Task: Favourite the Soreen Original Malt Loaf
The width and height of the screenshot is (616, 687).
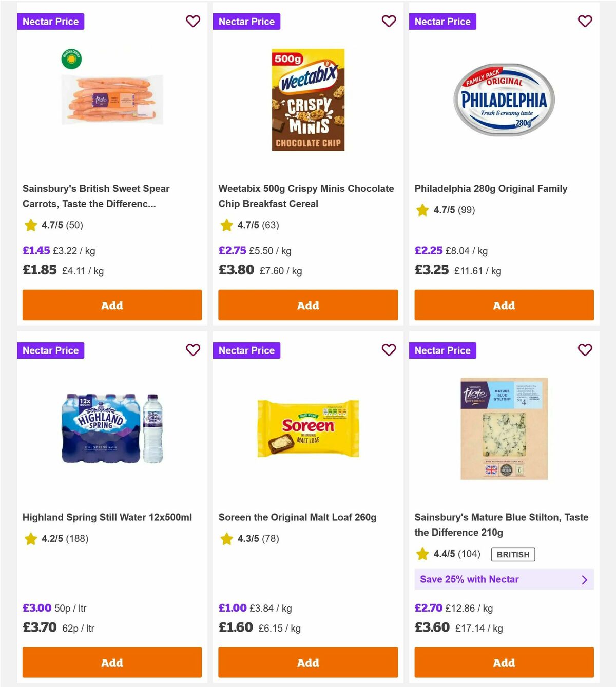Action: pos(389,350)
